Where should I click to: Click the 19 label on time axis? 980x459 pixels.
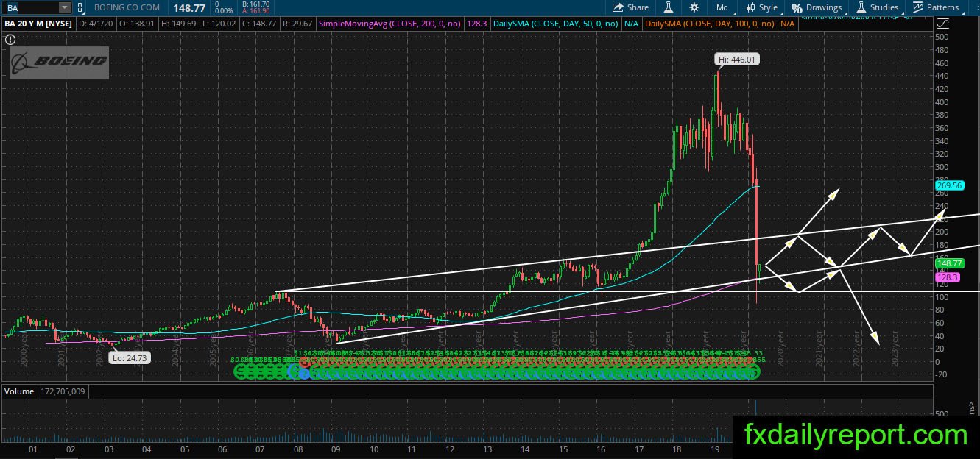[714, 449]
